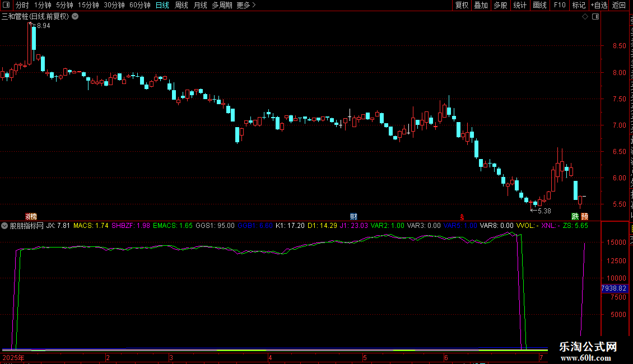Click the 股朋指标网 indicator name
The height and width of the screenshot is (364, 633).
(27, 226)
